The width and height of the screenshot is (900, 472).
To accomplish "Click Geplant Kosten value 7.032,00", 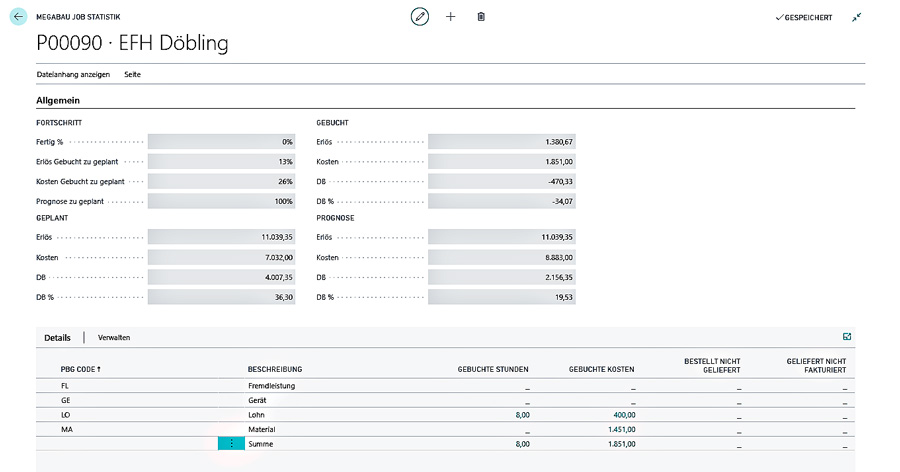I will (222, 258).
